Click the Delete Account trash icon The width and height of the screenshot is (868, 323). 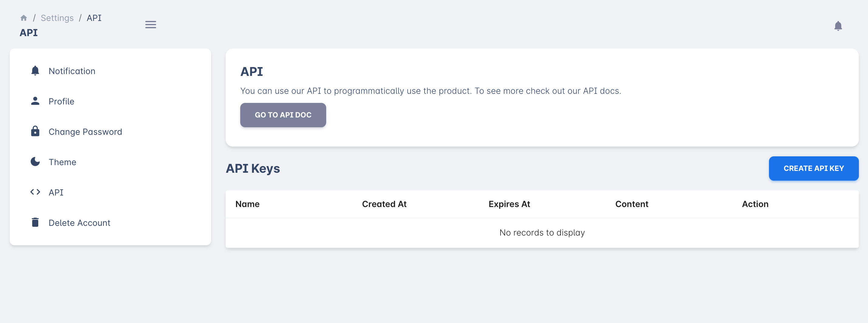point(35,222)
